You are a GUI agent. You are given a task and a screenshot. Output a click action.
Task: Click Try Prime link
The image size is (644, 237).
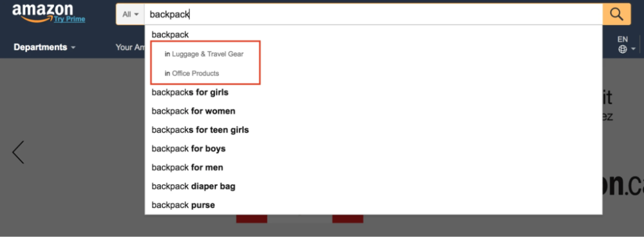70,19
